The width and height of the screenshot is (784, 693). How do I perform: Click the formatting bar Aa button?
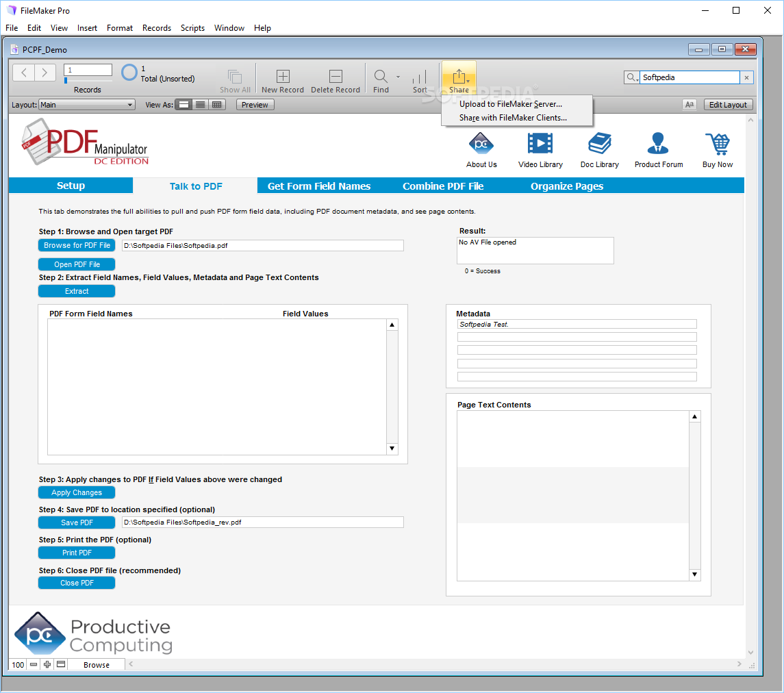point(690,105)
